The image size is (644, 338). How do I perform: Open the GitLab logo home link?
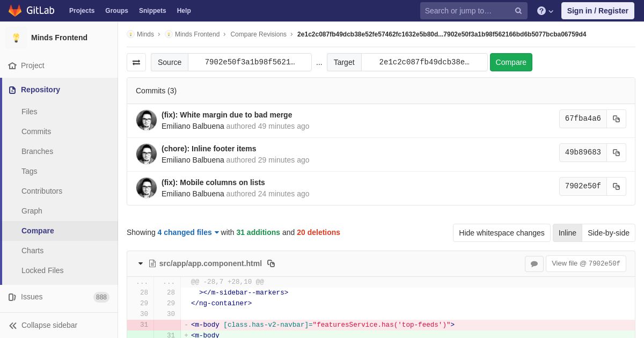[x=31, y=11]
